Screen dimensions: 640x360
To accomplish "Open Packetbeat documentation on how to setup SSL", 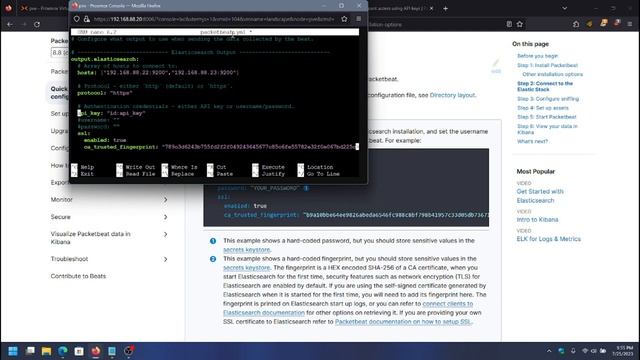I will 402,322.
